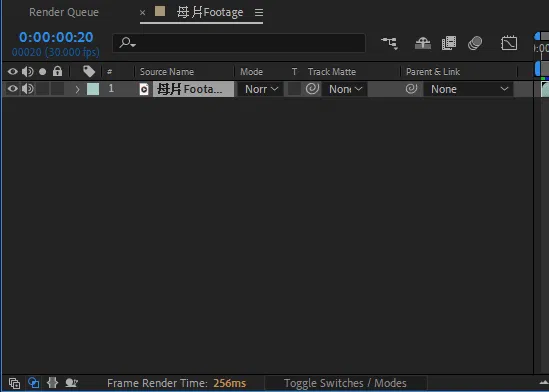
Task: Hide layer 1 with its eye icon
Action: click(x=13, y=89)
